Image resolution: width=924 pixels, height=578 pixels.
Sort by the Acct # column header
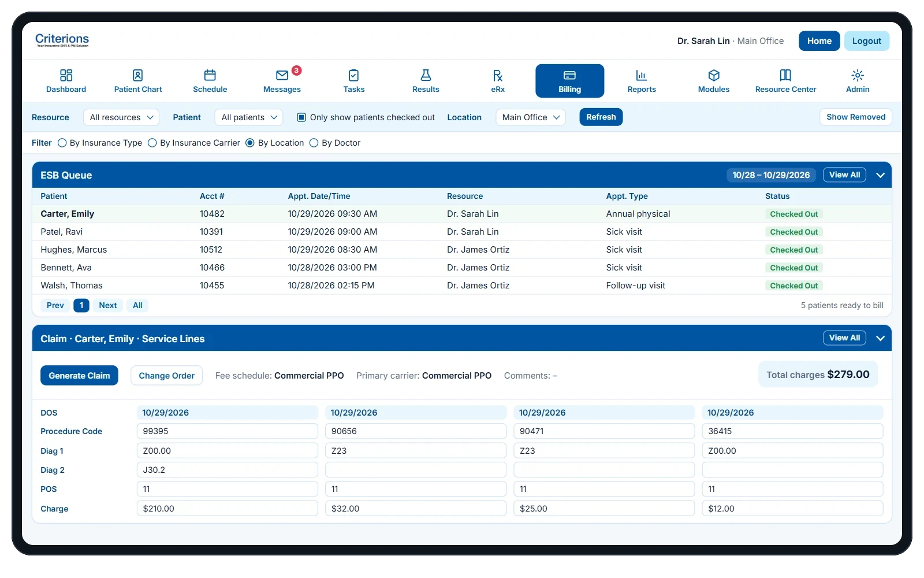point(212,197)
